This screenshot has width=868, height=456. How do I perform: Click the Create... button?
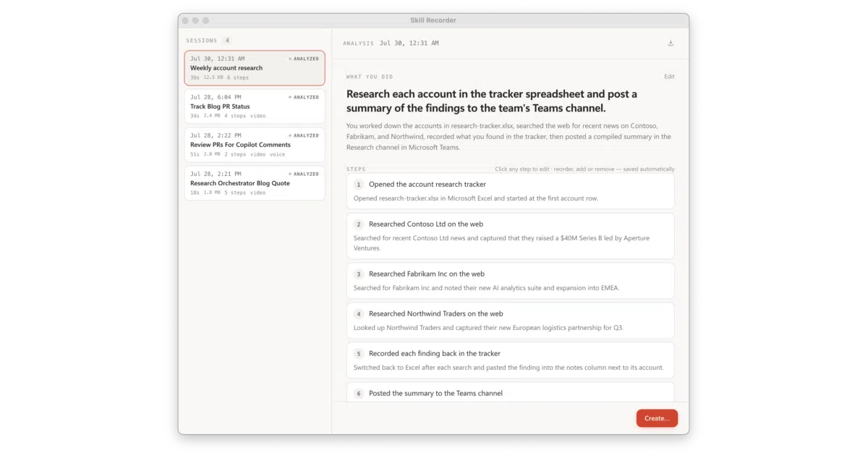(657, 418)
